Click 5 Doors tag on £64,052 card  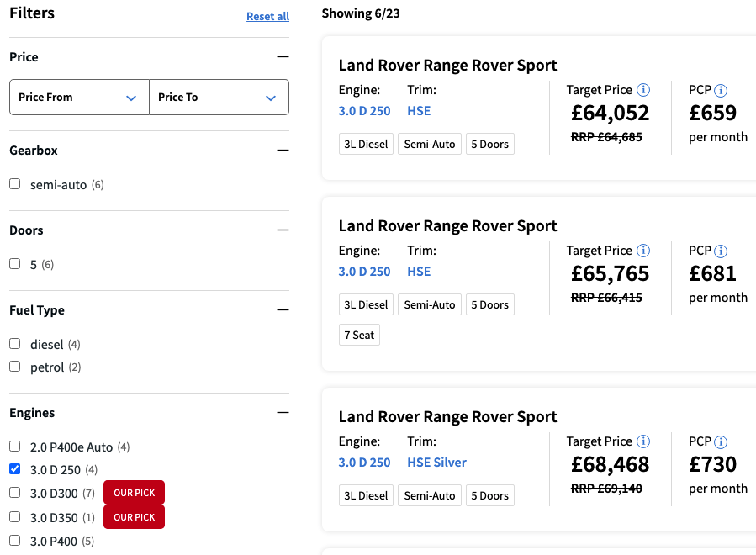[490, 144]
